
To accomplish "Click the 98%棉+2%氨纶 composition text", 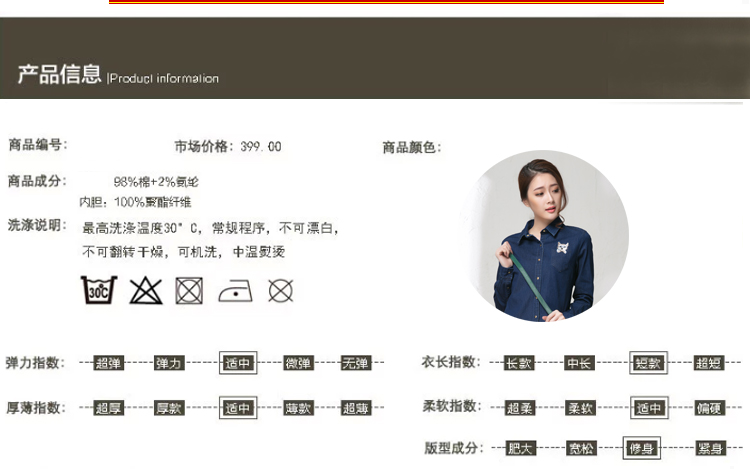I will pos(156,182).
